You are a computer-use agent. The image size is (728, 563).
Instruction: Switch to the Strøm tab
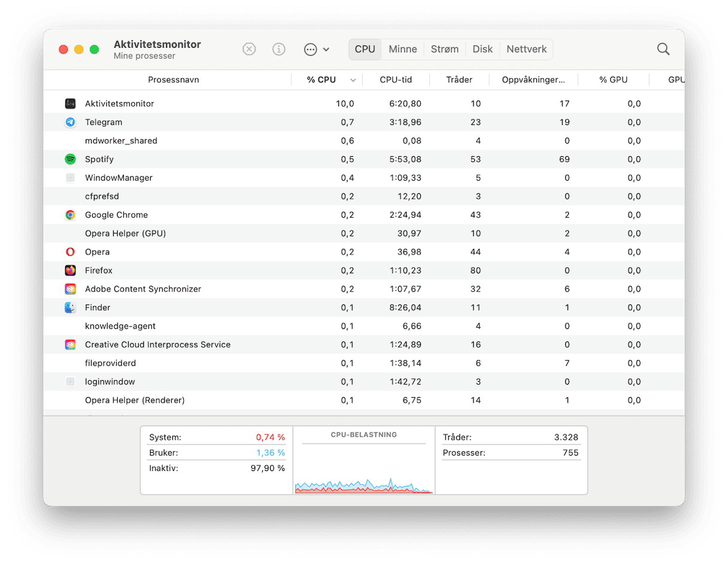(445, 49)
